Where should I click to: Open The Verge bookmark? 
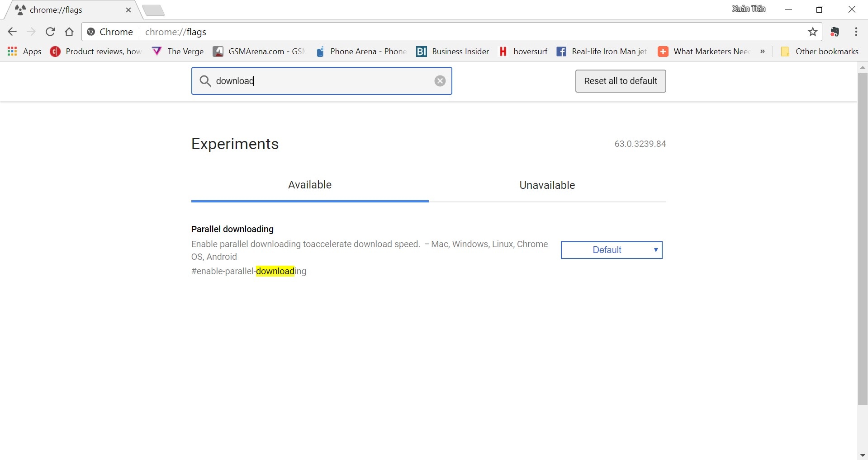[177, 51]
